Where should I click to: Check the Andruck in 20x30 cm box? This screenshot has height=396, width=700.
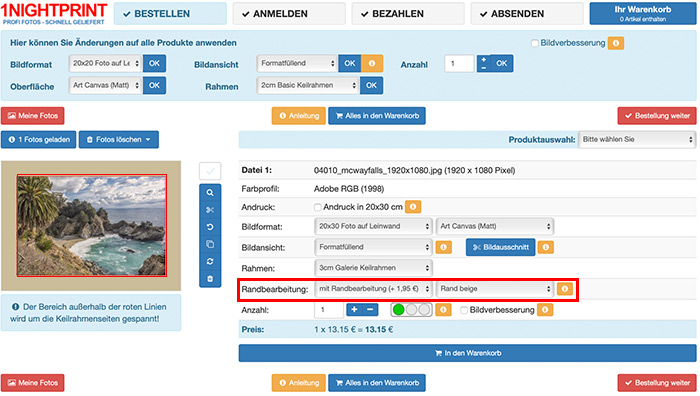coord(317,207)
